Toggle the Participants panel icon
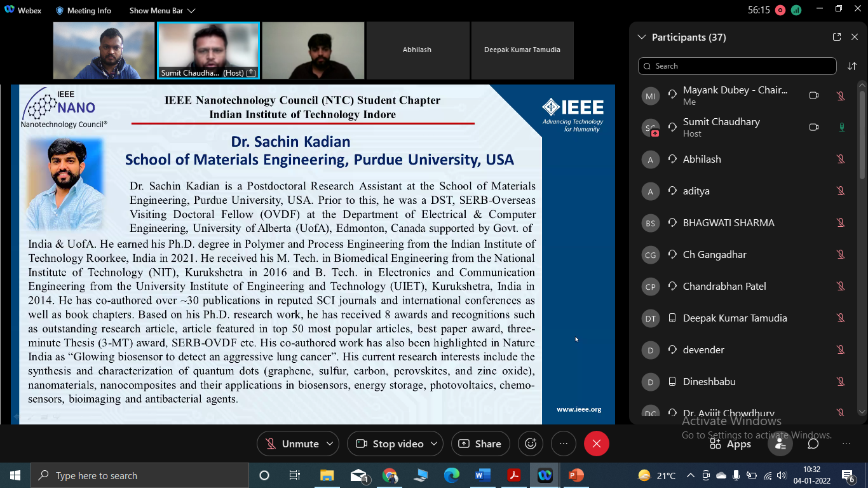The height and width of the screenshot is (488, 868). 780,444
